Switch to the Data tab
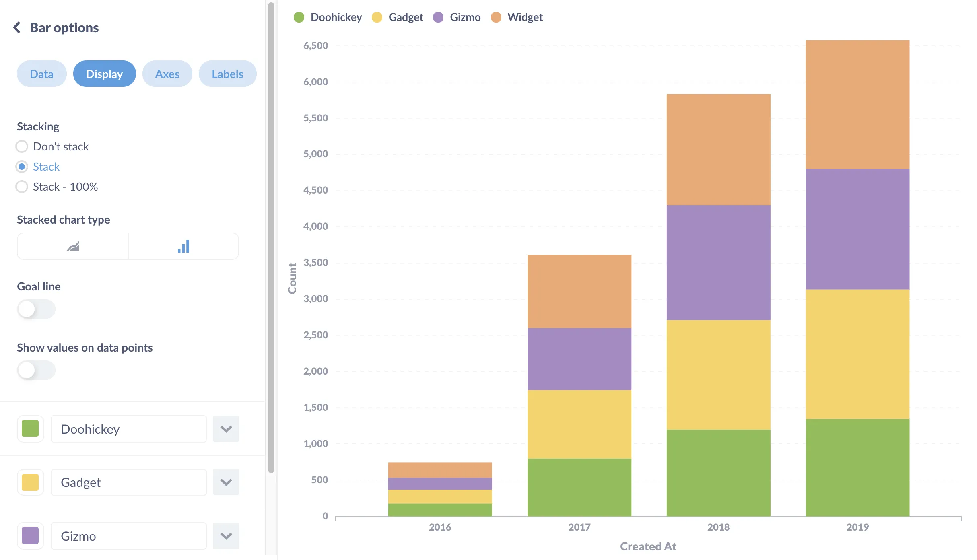Viewport: 977px width, 560px height. [x=41, y=72]
